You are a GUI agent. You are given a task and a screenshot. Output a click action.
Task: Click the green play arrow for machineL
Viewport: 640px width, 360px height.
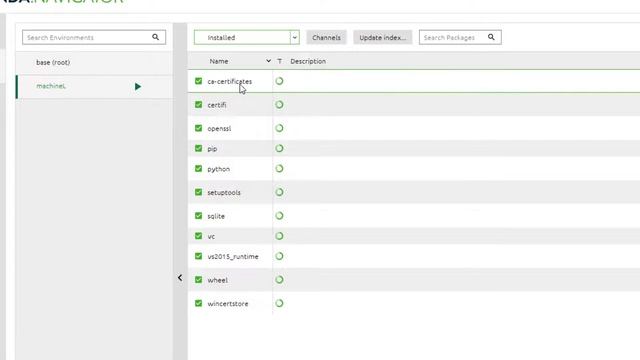click(x=138, y=87)
